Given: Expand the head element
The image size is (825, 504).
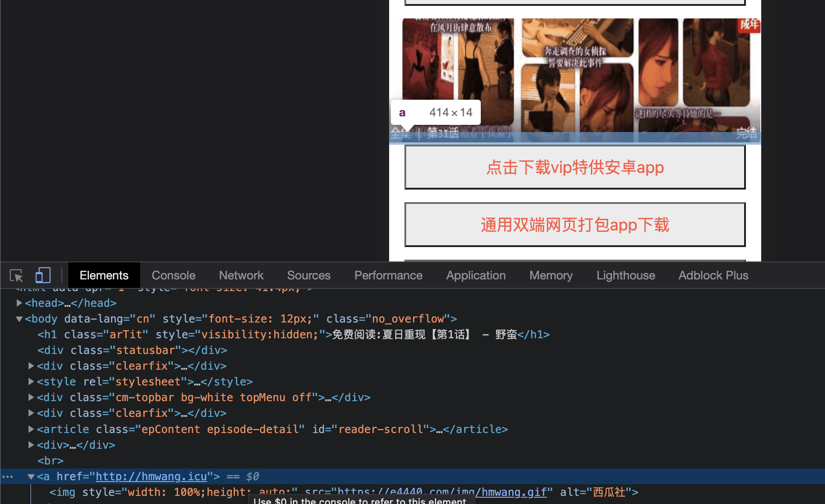Looking at the screenshot, I should [19, 303].
